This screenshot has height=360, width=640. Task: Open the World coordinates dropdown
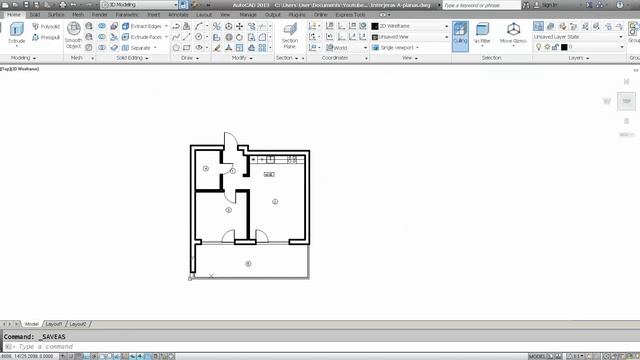tap(347, 48)
